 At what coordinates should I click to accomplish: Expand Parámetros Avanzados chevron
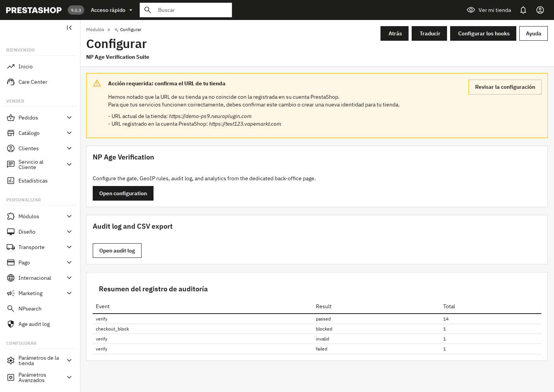click(69, 377)
